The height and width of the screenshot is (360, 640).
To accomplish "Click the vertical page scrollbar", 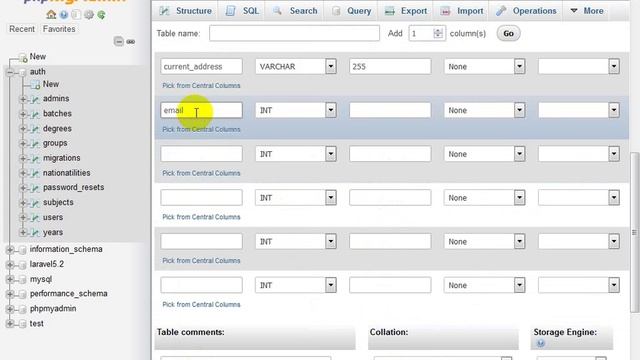I will click(634, 232).
